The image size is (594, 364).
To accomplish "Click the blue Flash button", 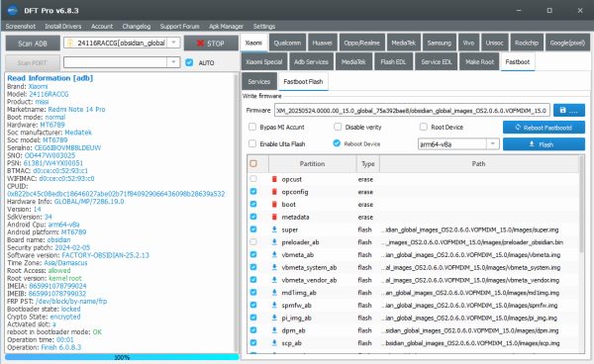I will pos(544,144).
